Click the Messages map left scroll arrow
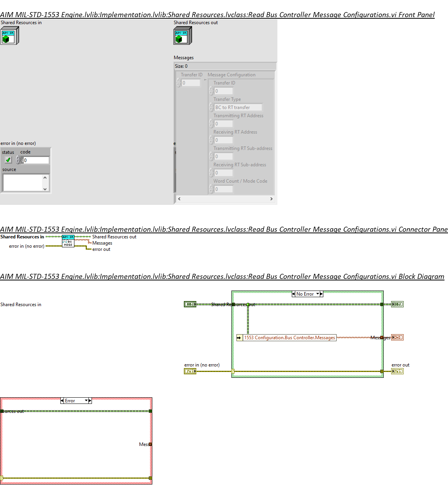 coord(179,199)
